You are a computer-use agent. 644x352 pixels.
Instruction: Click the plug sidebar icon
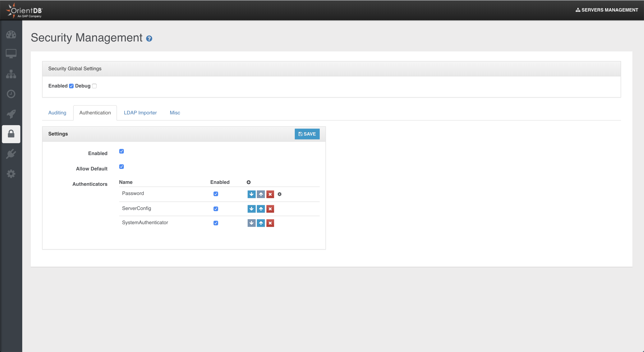tap(11, 154)
